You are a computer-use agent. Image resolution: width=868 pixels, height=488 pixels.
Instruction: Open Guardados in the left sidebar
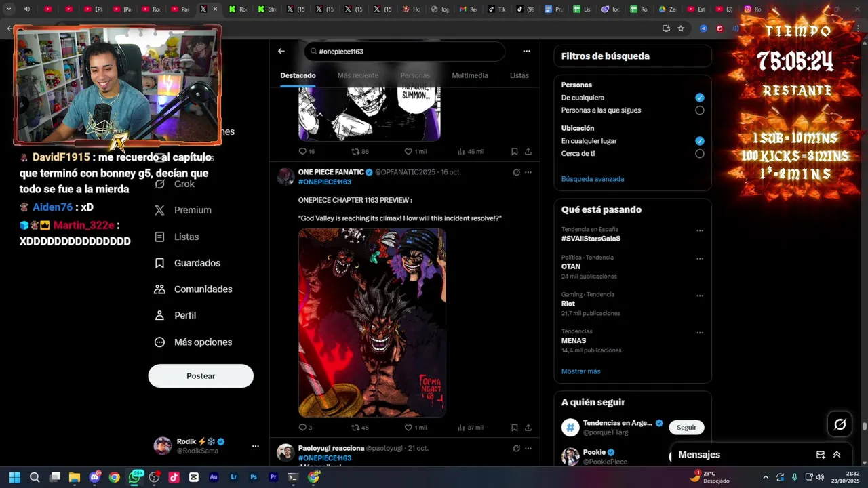(188, 263)
